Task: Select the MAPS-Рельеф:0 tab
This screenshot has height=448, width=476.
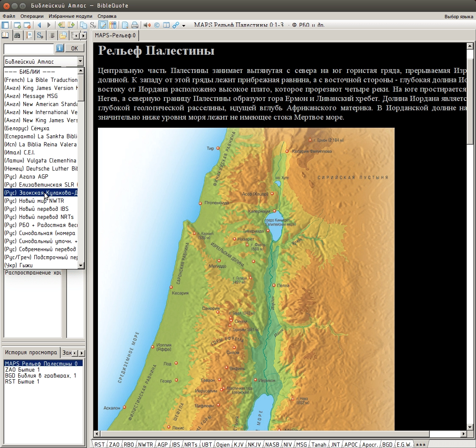Action: click(x=115, y=36)
